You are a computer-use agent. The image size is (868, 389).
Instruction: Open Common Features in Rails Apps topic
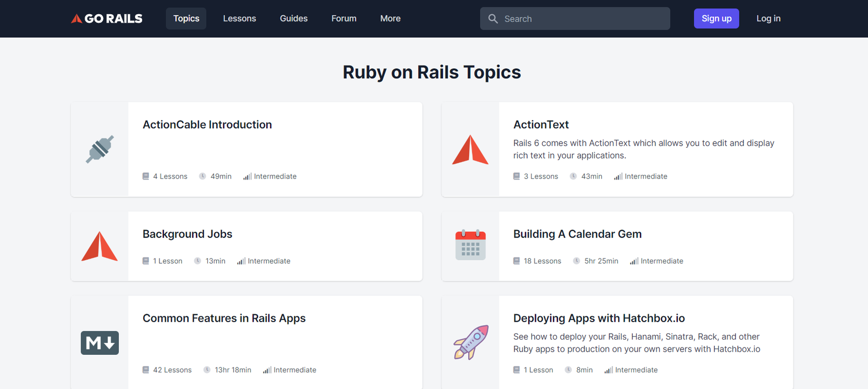pos(224,318)
